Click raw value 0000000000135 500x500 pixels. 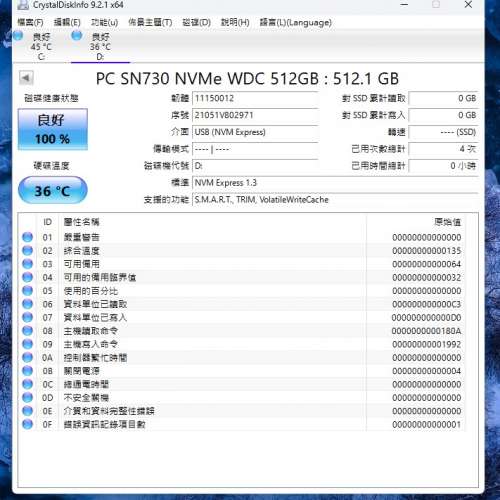(427, 251)
